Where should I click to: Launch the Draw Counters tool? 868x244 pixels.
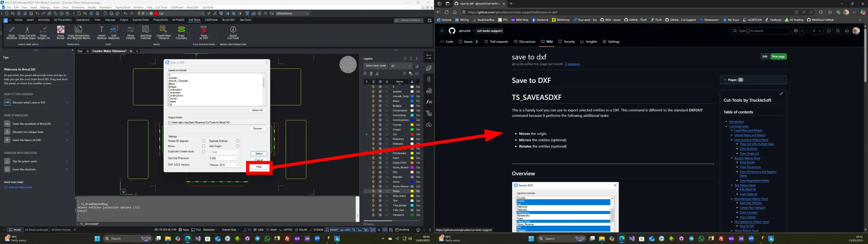pyautogui.click(x=181, y=33)
